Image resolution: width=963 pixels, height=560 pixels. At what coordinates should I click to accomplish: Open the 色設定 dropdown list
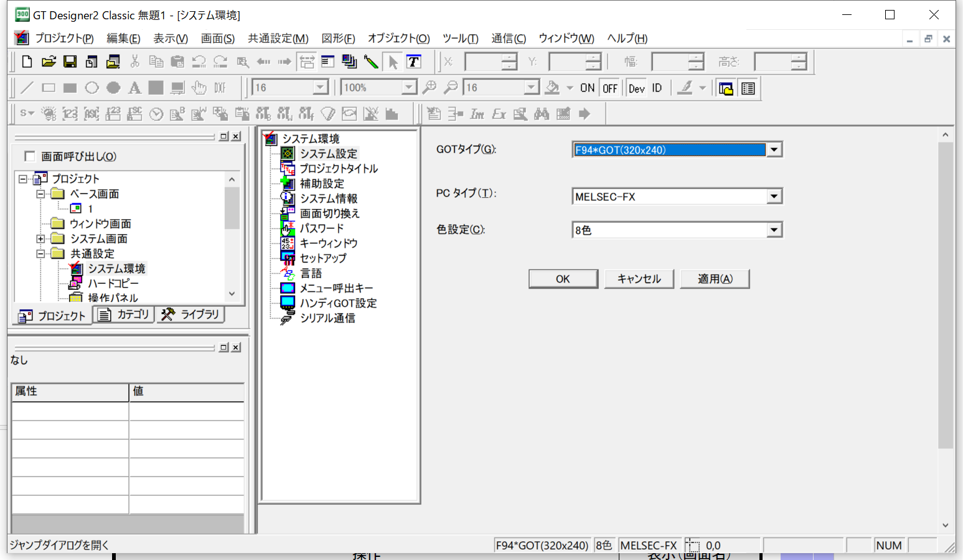[x=774, y=230]
